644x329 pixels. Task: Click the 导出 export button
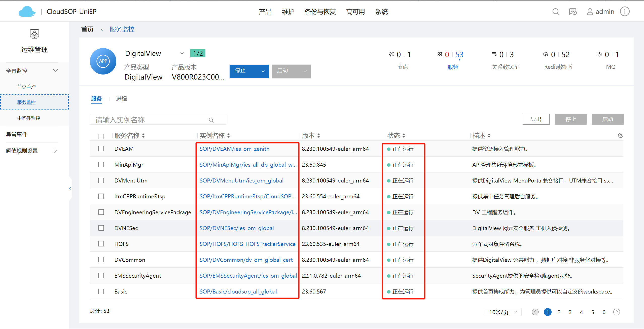click(536, 119)
